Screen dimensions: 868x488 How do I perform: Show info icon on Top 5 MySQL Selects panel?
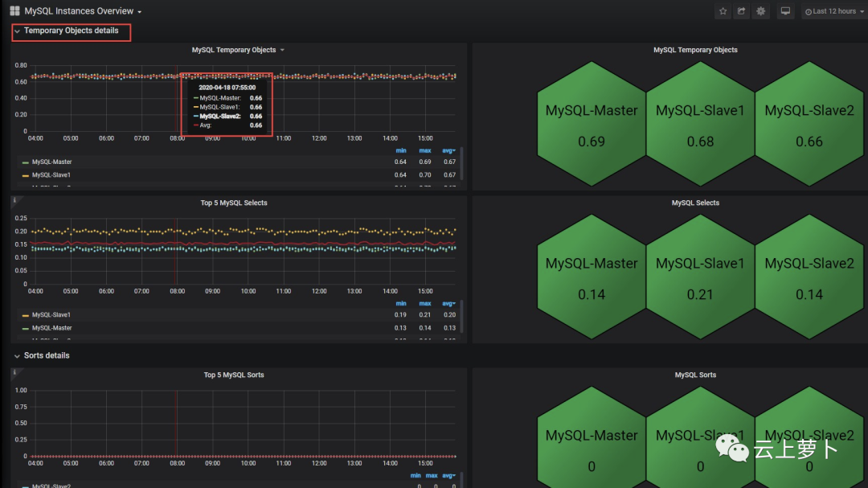(x=14, y=200)
